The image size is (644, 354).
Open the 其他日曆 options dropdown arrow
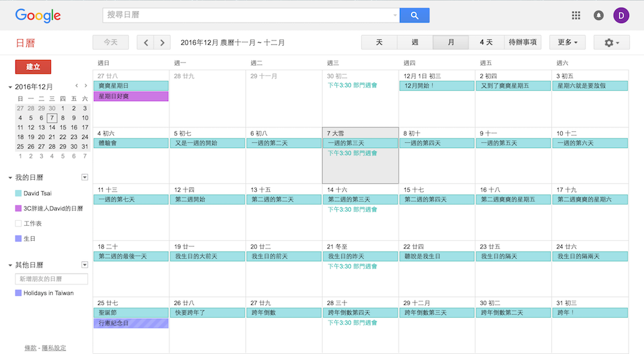[84, 265]
